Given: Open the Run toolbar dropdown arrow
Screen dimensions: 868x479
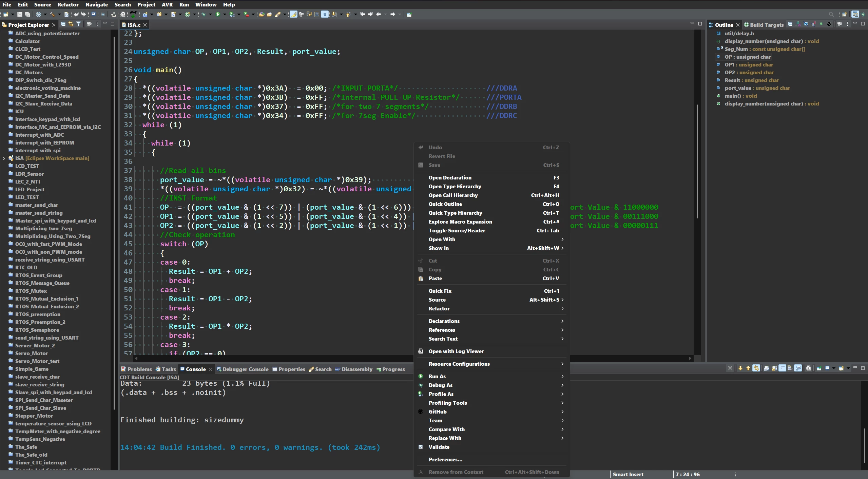Looking at the screenshot, I should click(225, 14).
